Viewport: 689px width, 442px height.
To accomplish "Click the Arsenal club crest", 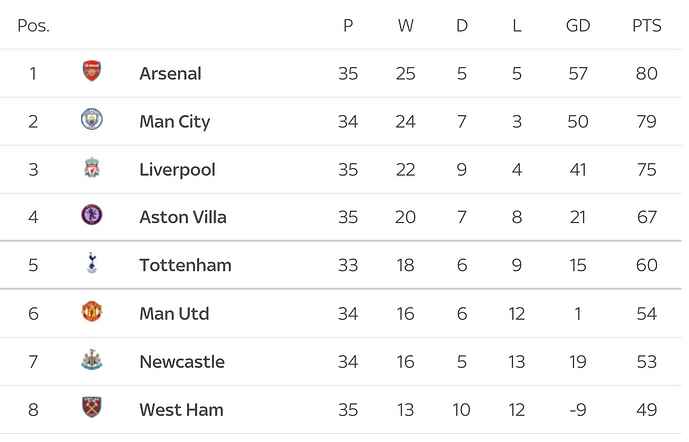I will [x=92, y=72].
